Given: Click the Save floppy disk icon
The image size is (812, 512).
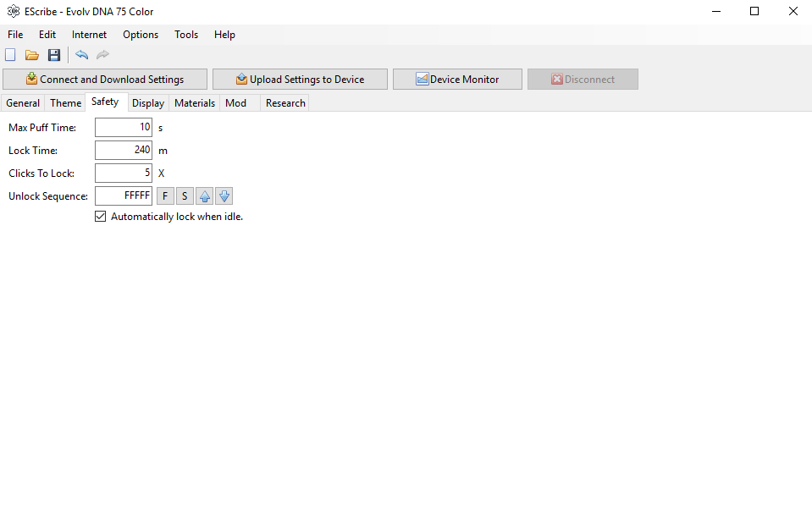Looking at the screenshot, I should click(x=54, y=55).
